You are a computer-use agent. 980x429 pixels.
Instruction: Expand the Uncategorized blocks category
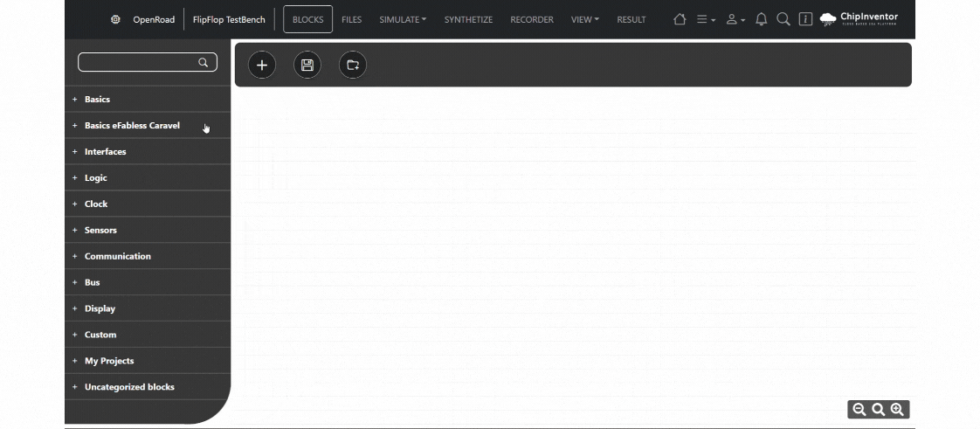pos(148,387)
